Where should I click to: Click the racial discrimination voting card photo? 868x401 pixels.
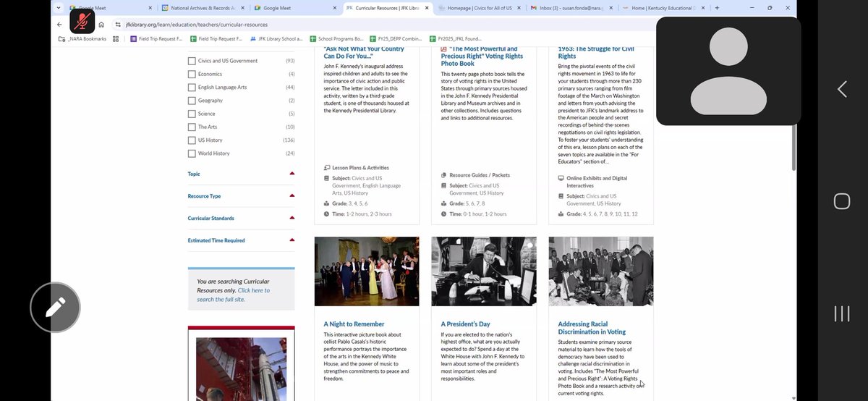pos(601,271)
